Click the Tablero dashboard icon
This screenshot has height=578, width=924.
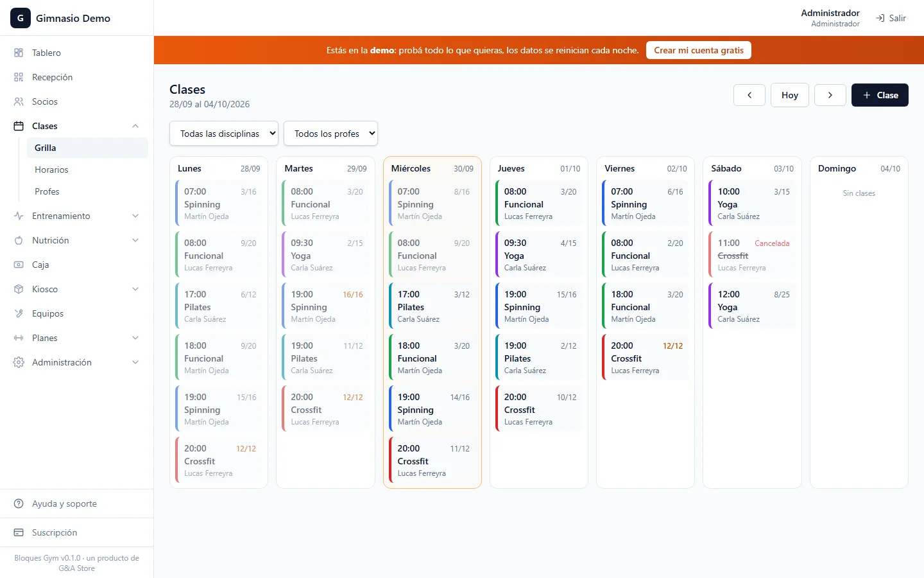pyautogui.click(x=19, y=53)
